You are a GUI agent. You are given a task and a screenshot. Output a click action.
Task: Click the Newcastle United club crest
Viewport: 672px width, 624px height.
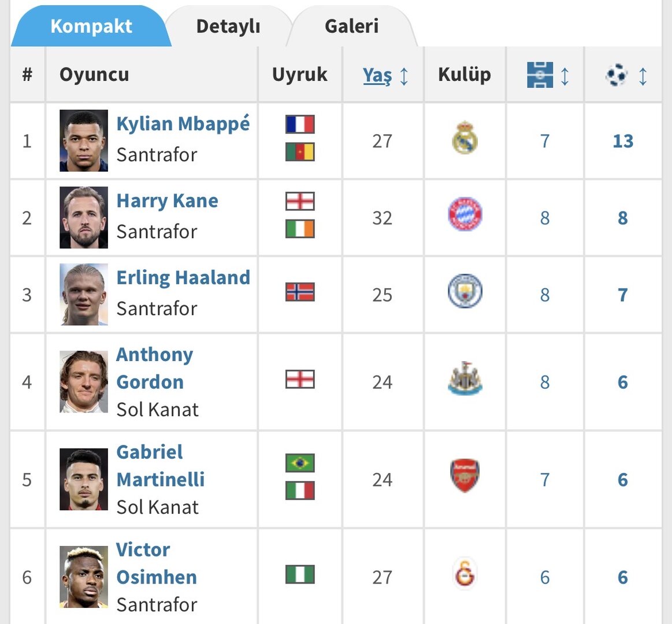(465, 379)
